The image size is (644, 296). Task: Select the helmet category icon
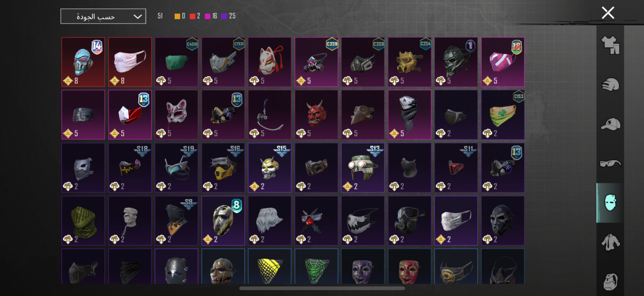pos(610,85)
